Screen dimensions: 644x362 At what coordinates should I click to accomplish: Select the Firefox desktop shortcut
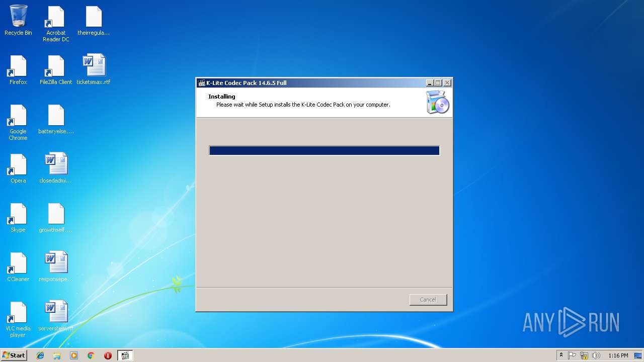pyautogui.click(x=18, y=70)
